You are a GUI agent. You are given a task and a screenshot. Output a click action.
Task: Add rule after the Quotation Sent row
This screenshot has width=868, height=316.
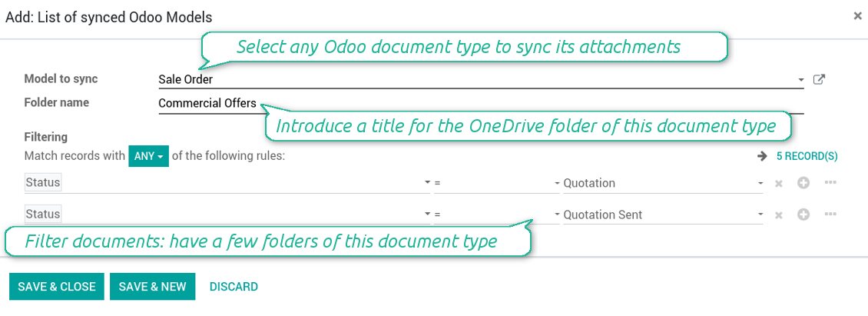point(803,215)
